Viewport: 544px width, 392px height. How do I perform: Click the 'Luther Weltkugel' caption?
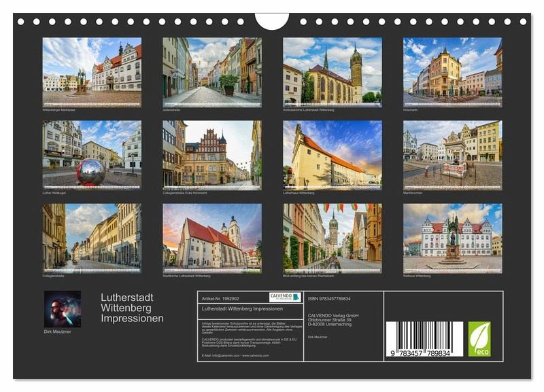54,193
